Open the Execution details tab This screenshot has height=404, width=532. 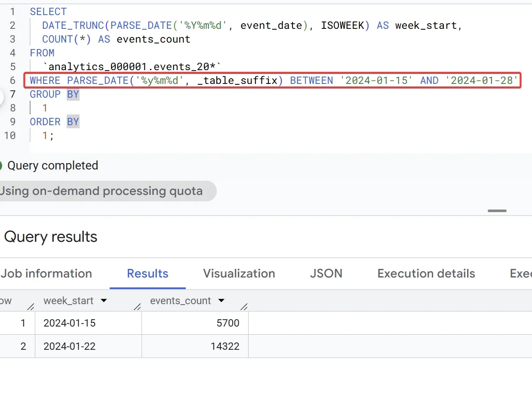click(426, 274)
